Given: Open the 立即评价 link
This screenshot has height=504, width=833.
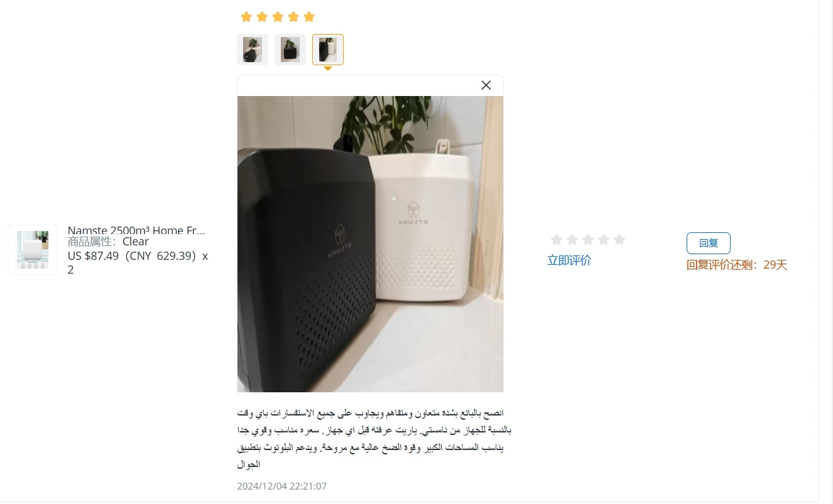Looking at the screenshot, I should coord(569,260).
